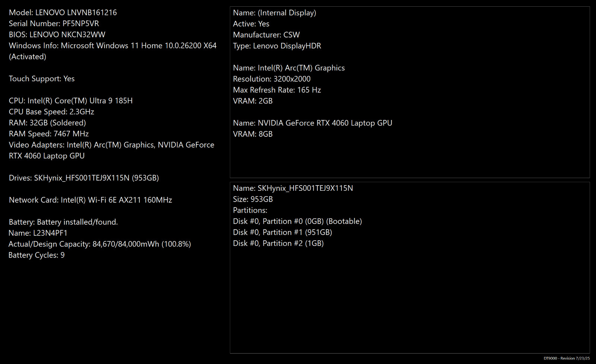Select the Model LENOVO LNVNB161216 line
The image size is (596, 364).
coord(63,13)
